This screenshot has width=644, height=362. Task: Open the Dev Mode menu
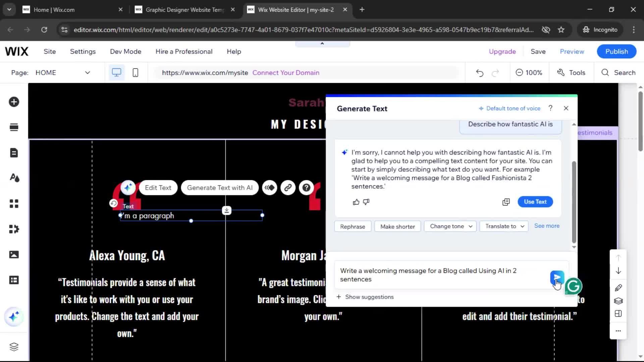pos(125,52)
